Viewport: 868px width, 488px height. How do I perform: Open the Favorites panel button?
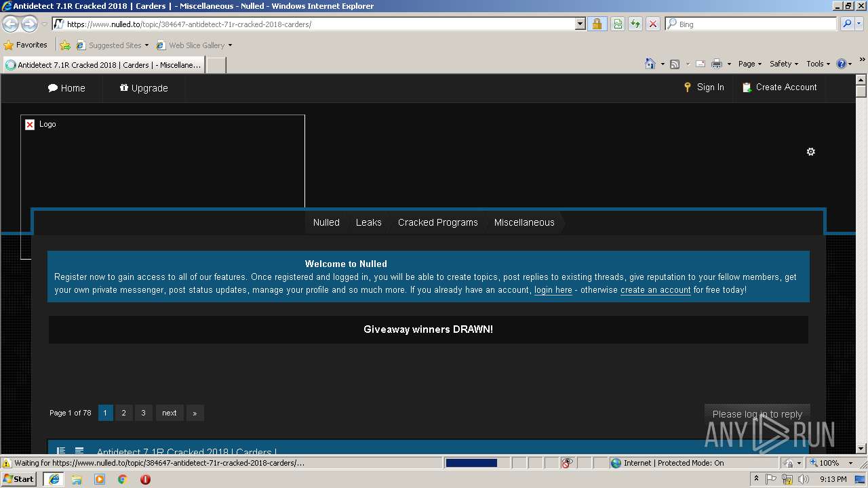(26, 45)
